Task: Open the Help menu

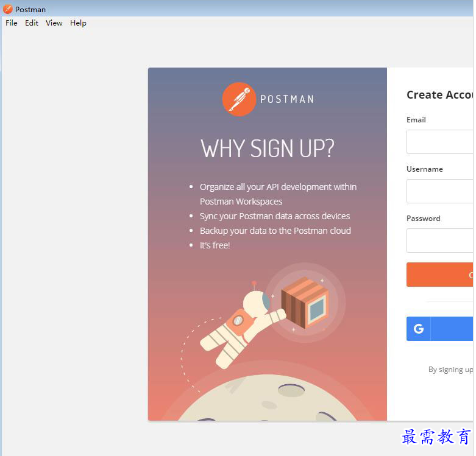Action: pyautogui.click(x=78, y=23)
